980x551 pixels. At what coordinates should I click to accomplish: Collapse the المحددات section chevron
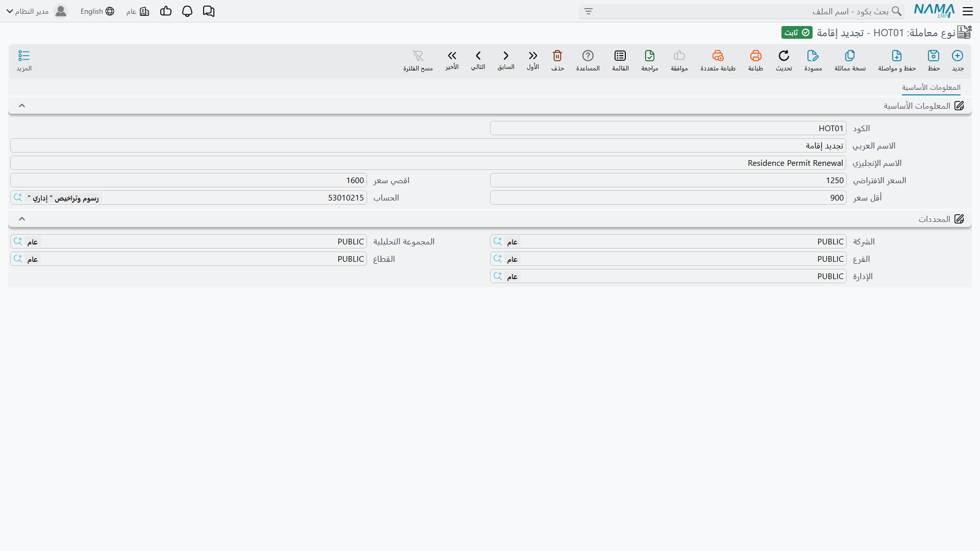(x=22, y=219)
